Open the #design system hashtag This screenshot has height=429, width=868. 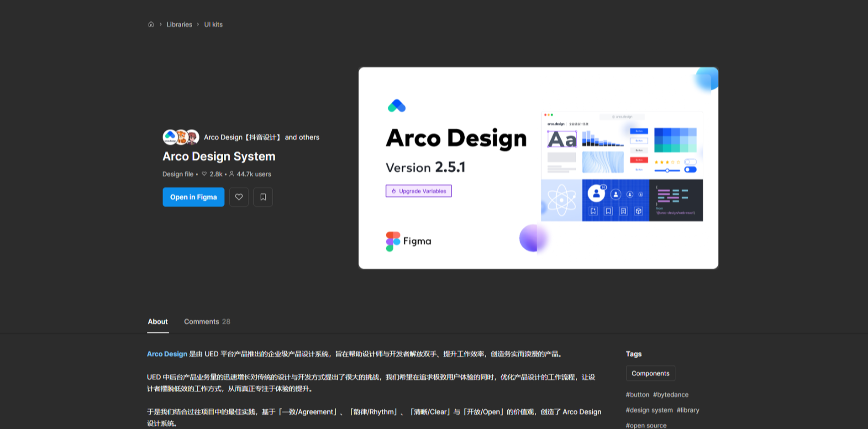649,410
